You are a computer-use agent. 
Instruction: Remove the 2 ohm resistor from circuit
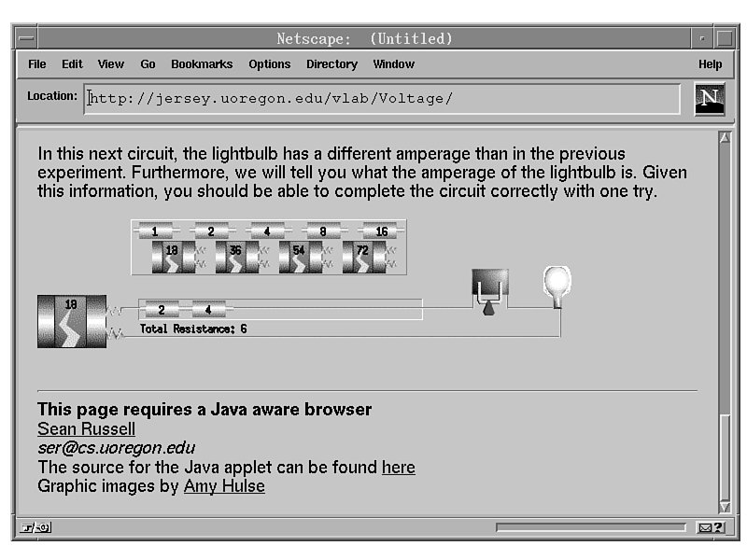pyautogui.click(x=162, y=310)
